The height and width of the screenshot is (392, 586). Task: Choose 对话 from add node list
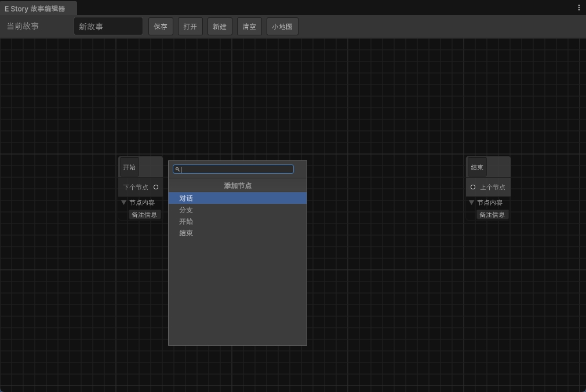click(238, 198)
